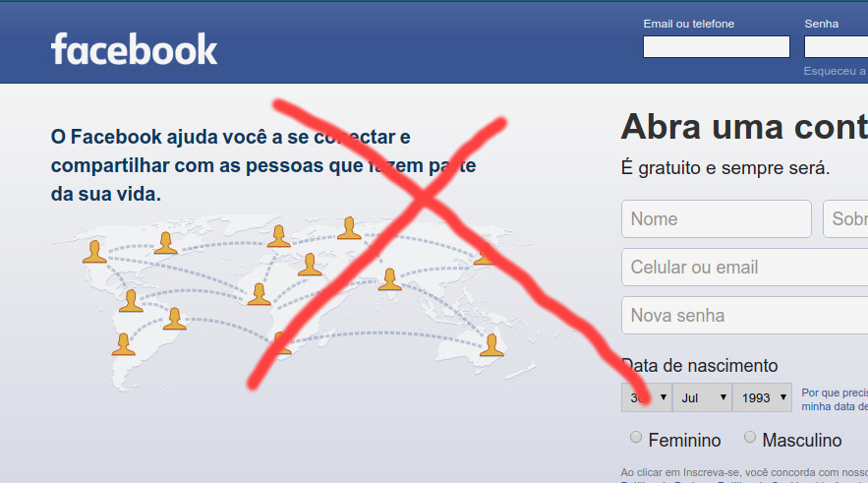Click the Facebook logo
Image resolution: width=868 pixels, height=483 pixels.
(134, 49)
